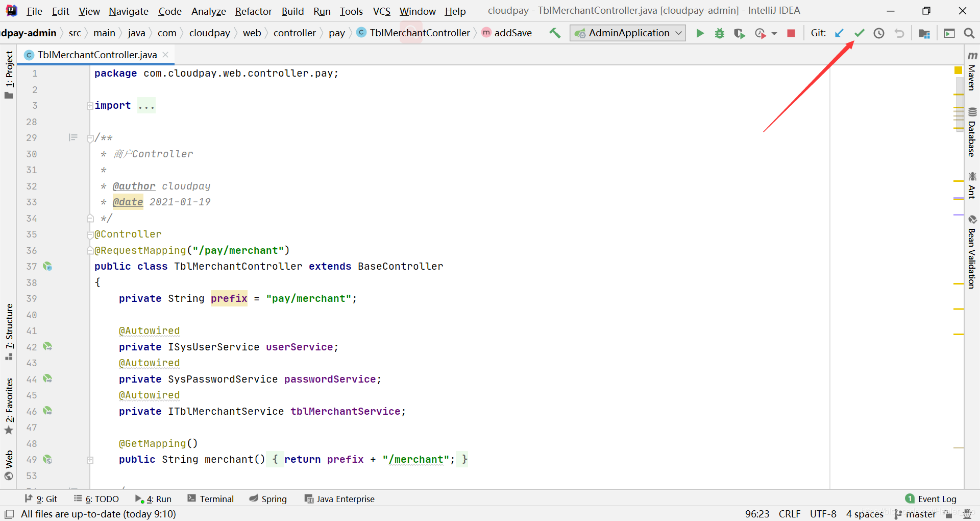Click the IDE inspector icon in status bar
The height and width of the screenshot is (521, 980).
[x=967, y=514]
